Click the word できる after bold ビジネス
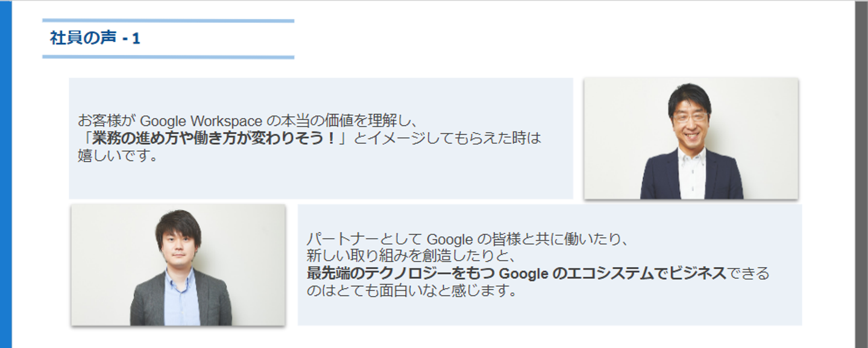The width and height of the screenshot is (868, 348). point(748,273)
